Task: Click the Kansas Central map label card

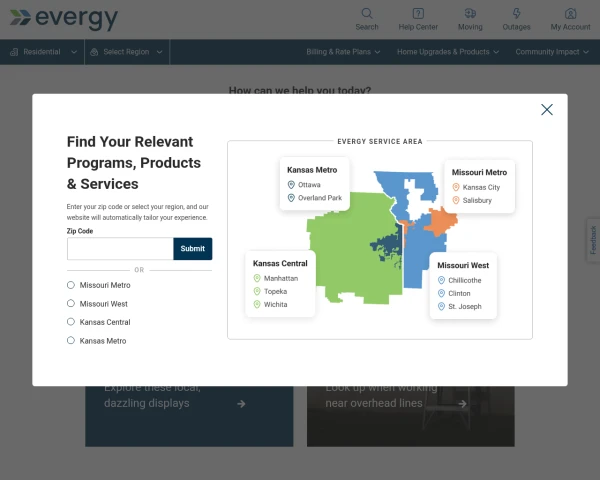Action: (x=280, y=284)
